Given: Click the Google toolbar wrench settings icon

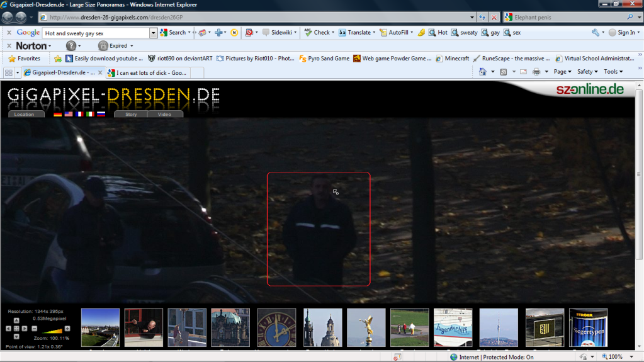Looking at the screenshot, I should pos(596,33).
